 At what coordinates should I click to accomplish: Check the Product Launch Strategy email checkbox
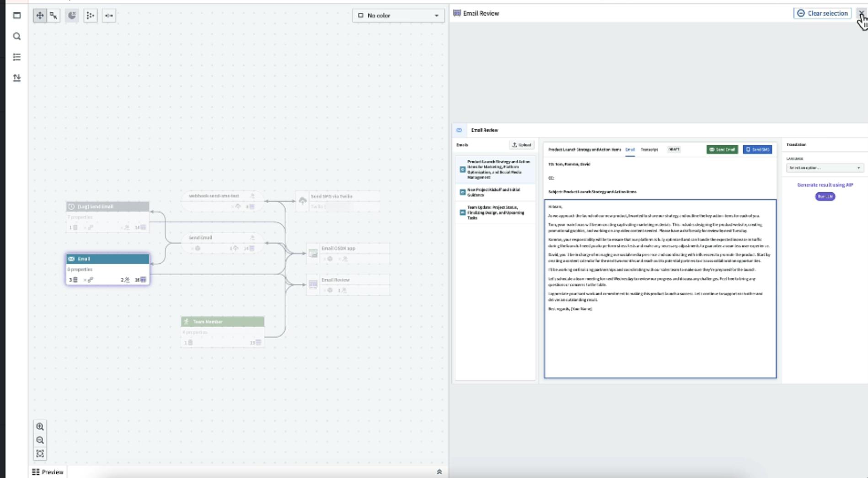pos(462,170)
